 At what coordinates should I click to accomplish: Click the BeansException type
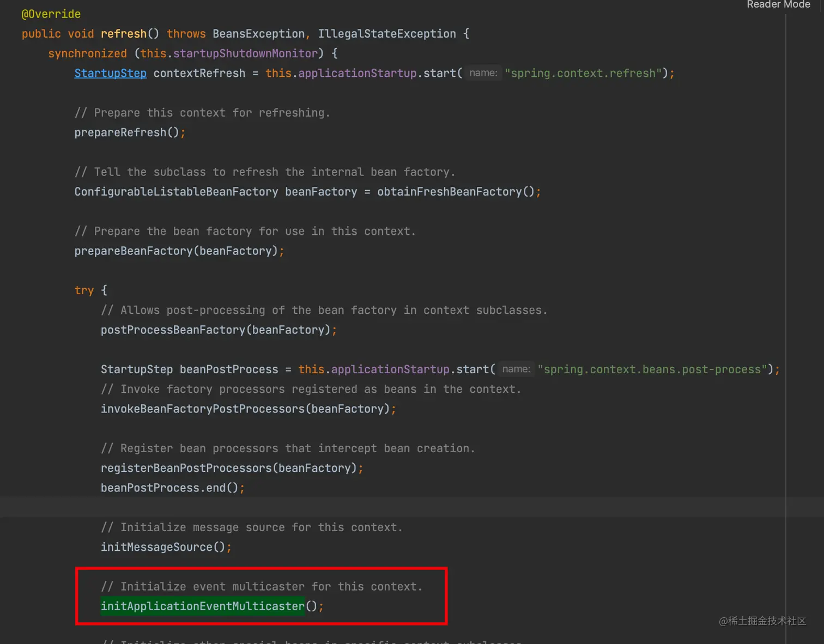tap(259, 34)
